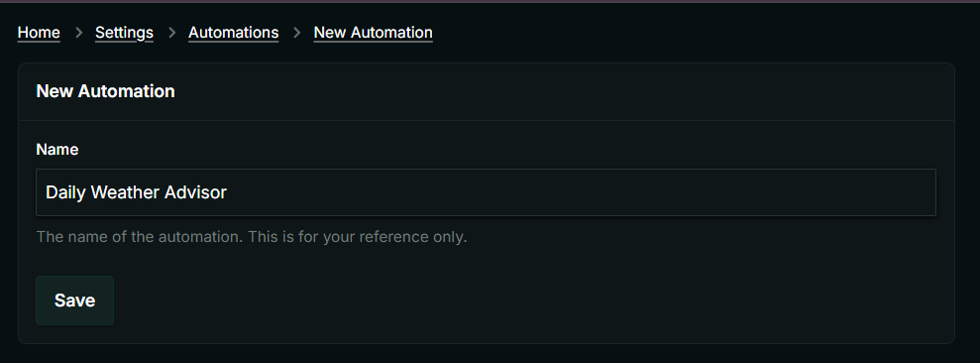
Task: Click the purple bar at the window top
Action: [490, 1]
